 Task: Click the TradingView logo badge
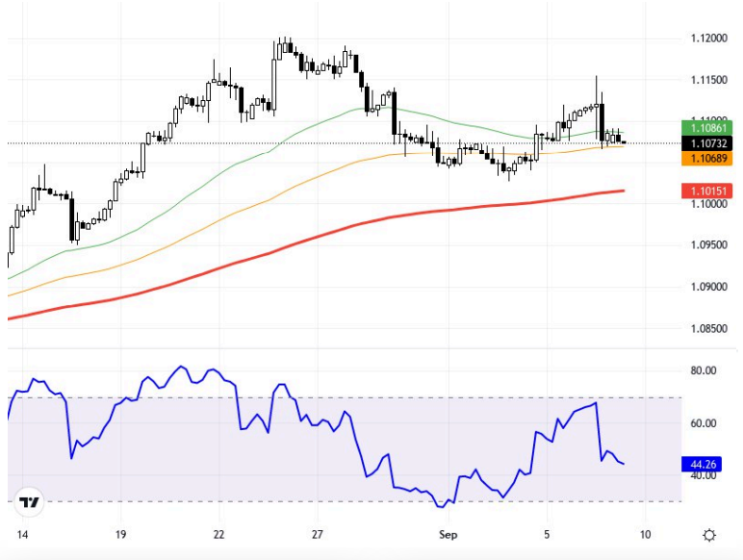29,501
